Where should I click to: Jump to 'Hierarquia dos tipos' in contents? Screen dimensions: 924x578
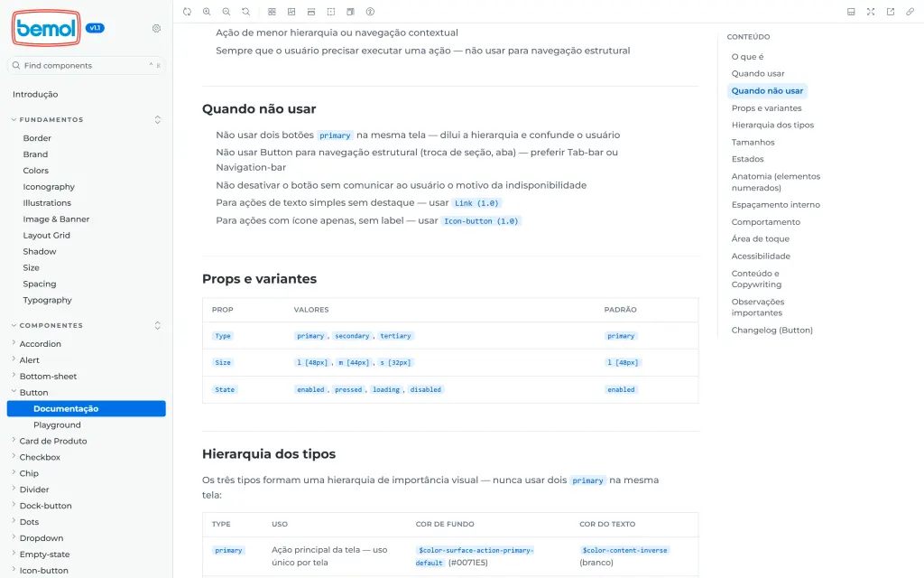(772, 125)
